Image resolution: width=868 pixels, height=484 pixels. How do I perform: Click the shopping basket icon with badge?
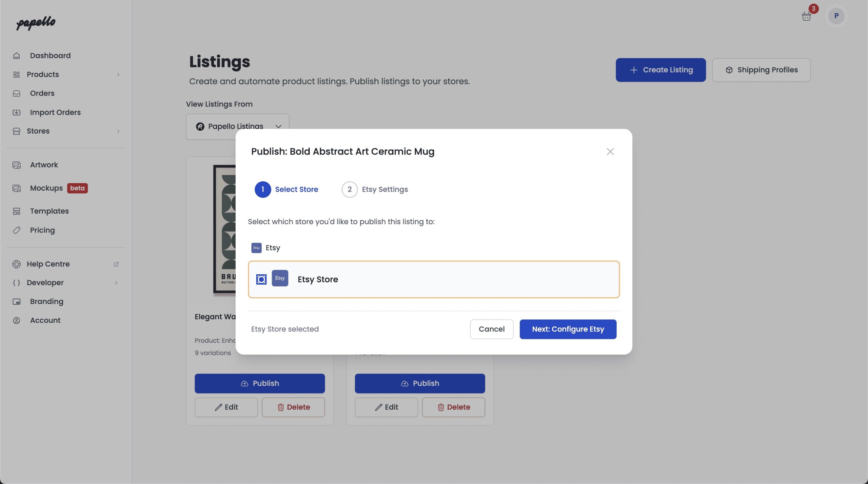point(806,16)
